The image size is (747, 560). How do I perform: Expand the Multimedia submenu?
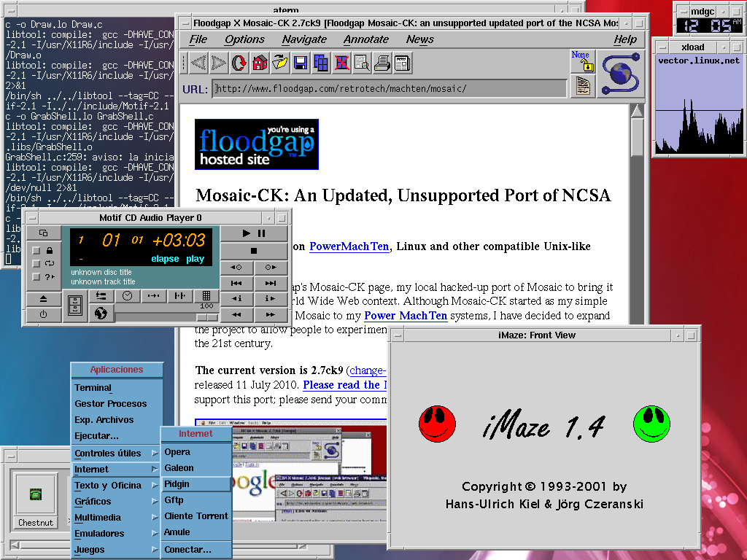pyautogui.click(x=117, y=518)
